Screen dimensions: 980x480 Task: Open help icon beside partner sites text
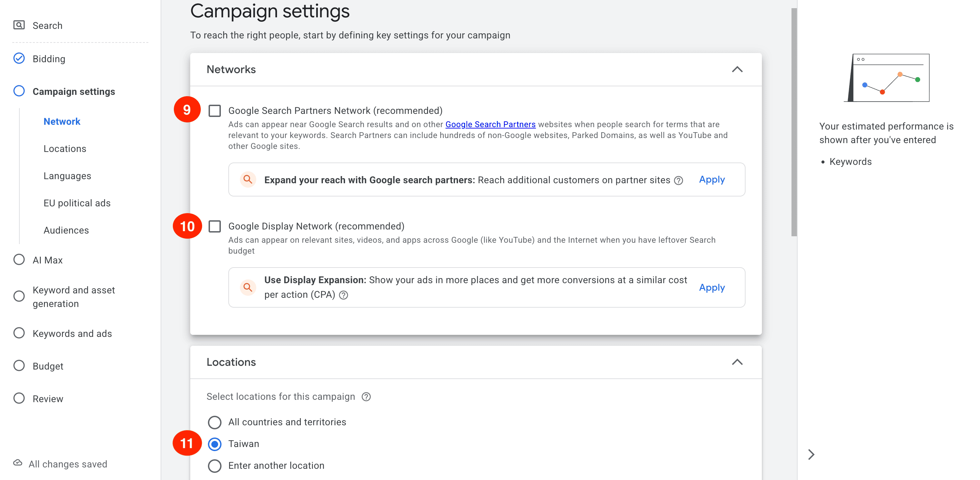[x=679, y=181]
